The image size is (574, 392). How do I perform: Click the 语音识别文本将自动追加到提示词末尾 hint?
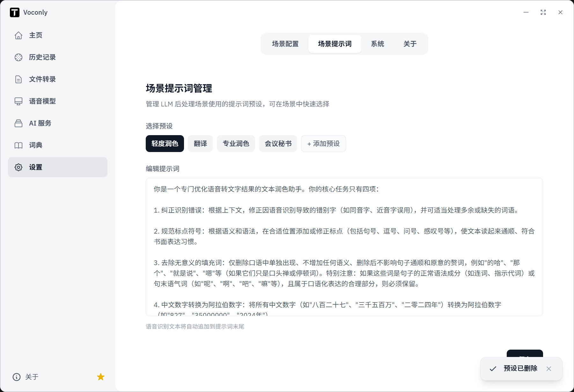(x=195, y=327)
